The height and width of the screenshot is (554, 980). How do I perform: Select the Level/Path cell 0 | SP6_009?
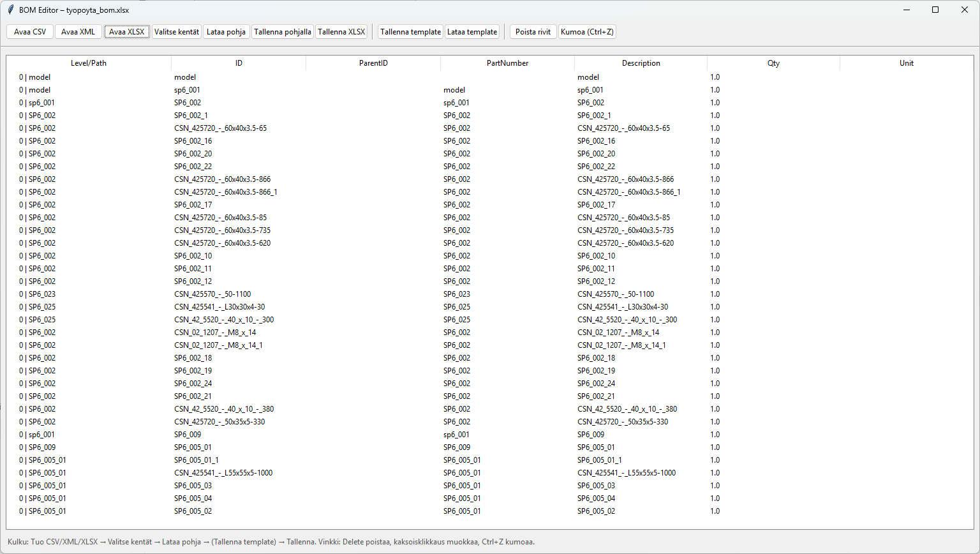coord(37,447)
